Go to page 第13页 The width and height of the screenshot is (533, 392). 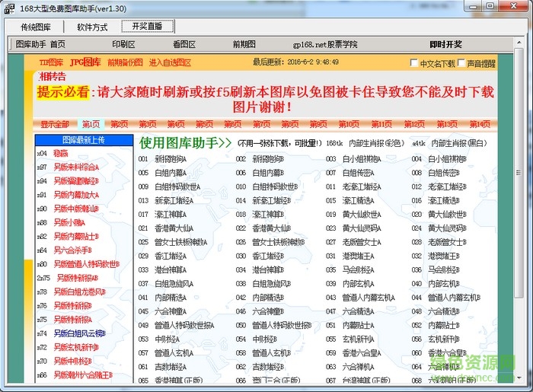click(447, 124)
